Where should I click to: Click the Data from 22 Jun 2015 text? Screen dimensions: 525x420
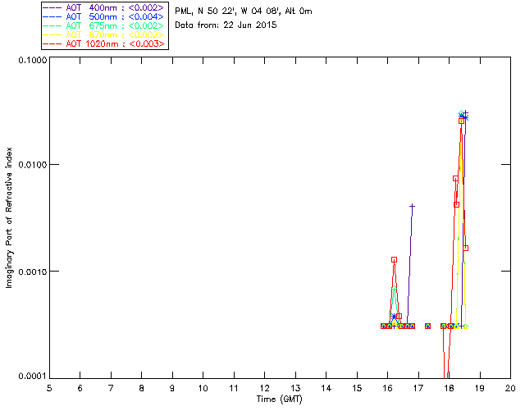point(226,25)
